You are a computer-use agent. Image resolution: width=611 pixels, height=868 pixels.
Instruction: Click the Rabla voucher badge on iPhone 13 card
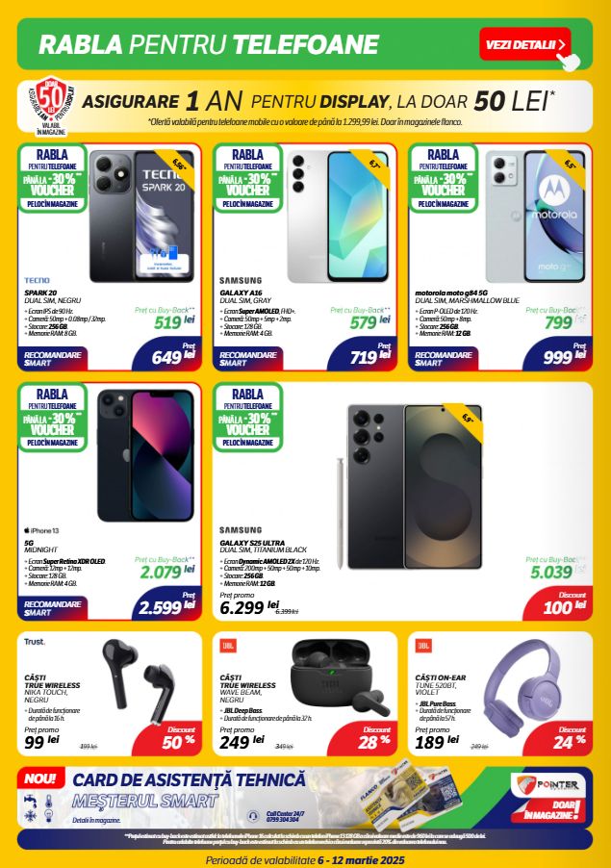53,417
